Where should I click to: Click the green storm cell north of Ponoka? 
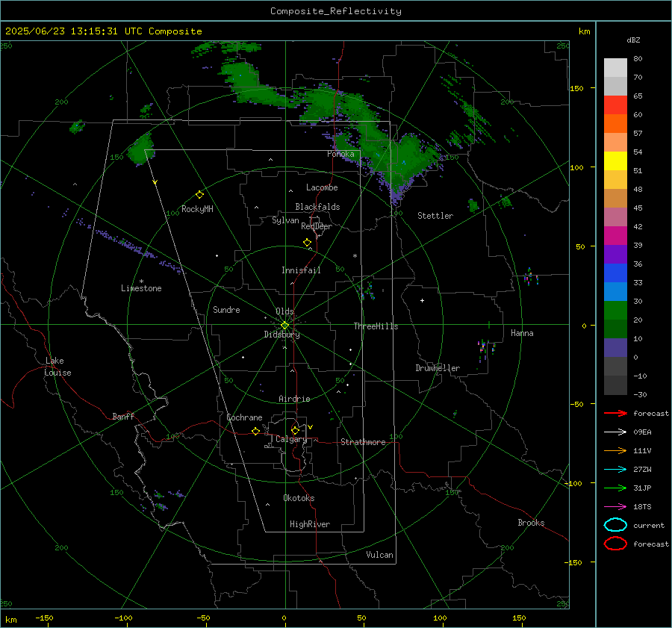tap(320, 104)
